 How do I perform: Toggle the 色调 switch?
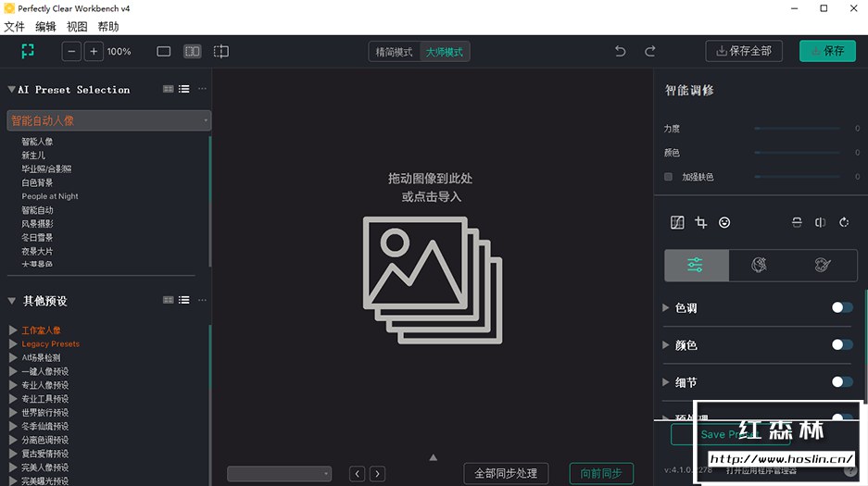pos(842,307)
